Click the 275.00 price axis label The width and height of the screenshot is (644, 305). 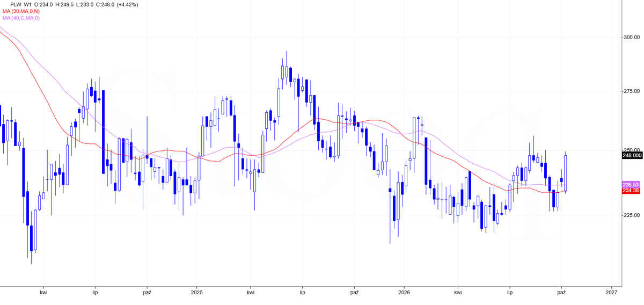point(631,92)
